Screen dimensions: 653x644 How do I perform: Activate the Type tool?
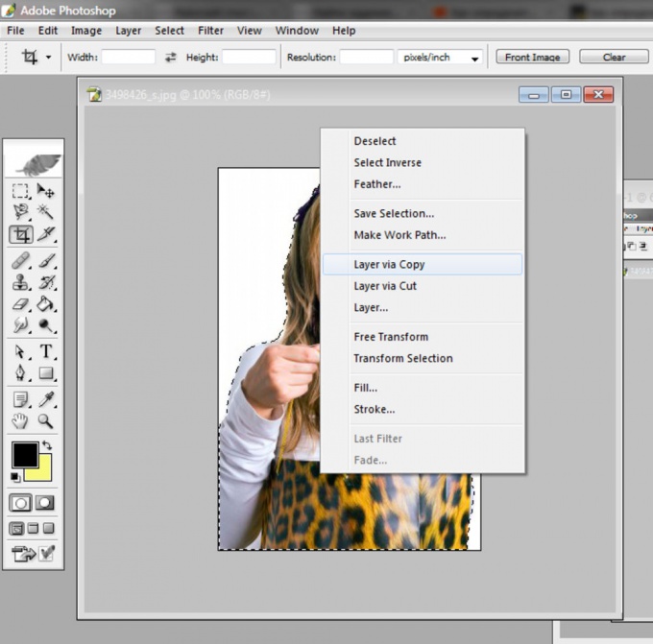(x=45, y=351)
